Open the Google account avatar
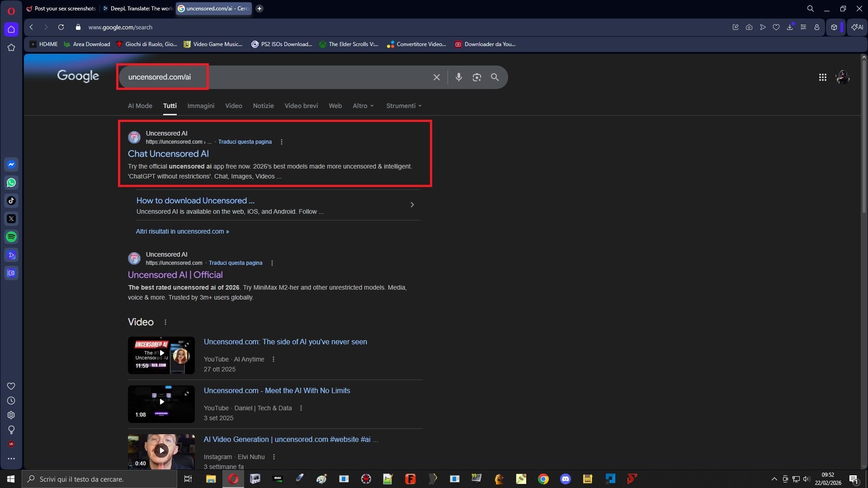Screen dimensions: 868x488 (843, 77)
